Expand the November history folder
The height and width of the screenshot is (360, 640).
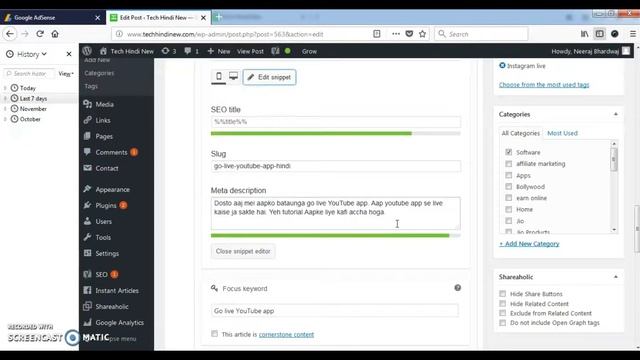[x=5, y=109]
